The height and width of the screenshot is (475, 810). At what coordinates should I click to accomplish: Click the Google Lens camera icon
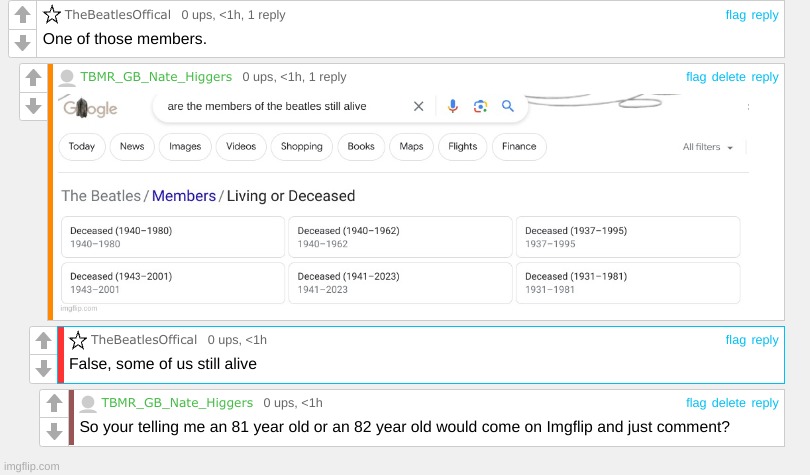[x=480, y=106]
